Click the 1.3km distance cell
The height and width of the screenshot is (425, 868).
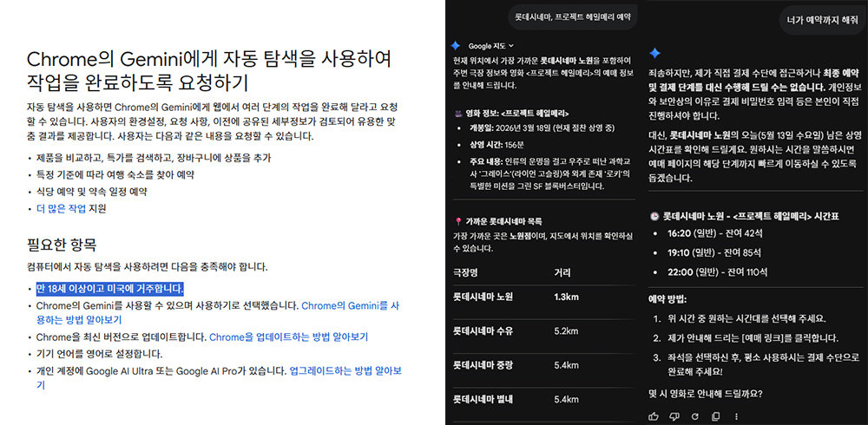tap(566, 297)
